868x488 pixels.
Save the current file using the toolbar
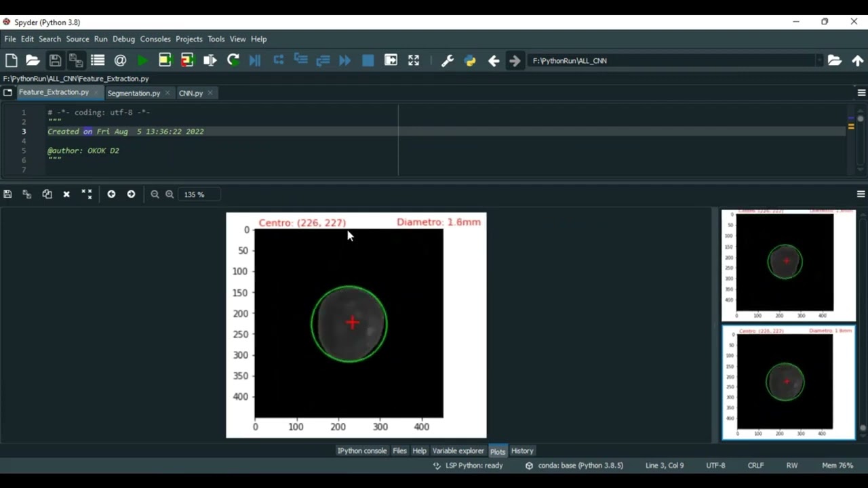click(x=55, y=60)
